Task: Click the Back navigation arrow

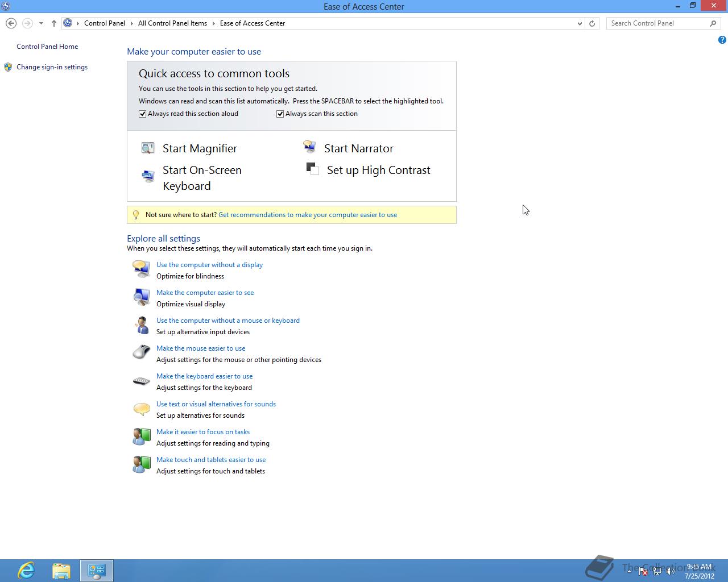Action: [11, 23]
